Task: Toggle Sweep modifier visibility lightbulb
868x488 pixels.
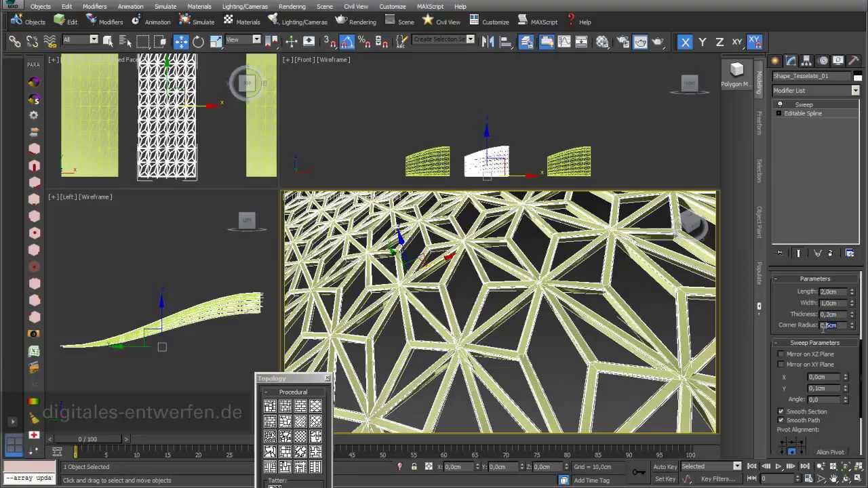Action: (x=780, y=104)
